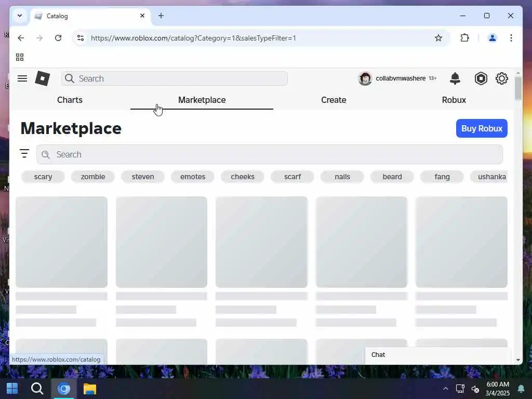Image resolution: width=532 pixels, height=399 pixels.
Task: Open the Chrome three-dot menu
Action: click(x=511, y=38)
